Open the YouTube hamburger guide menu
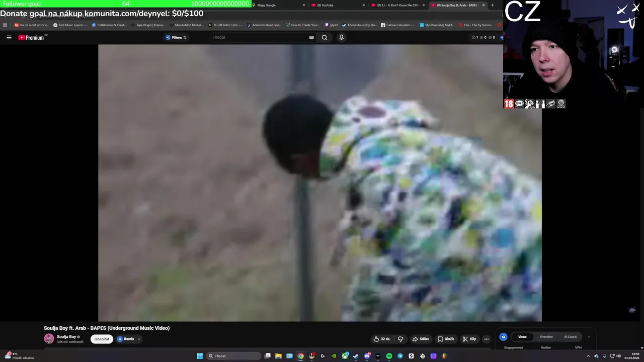644x362 pixels. click(x=9, y=37)
